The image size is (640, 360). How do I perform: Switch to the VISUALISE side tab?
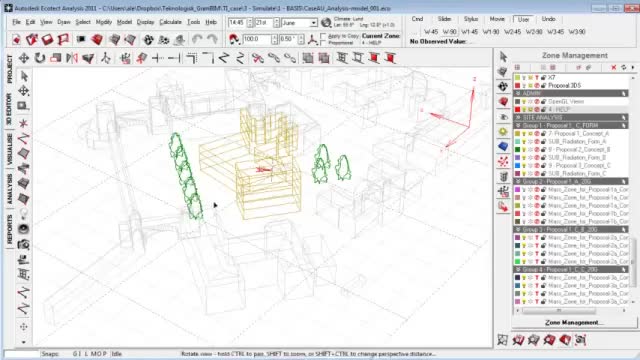tap(9, 150)
